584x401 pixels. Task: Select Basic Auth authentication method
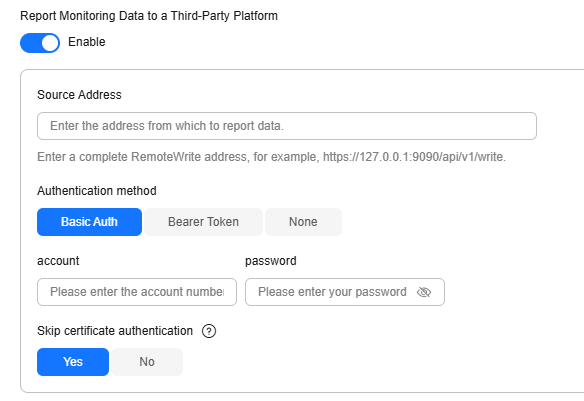coord(89,222)
